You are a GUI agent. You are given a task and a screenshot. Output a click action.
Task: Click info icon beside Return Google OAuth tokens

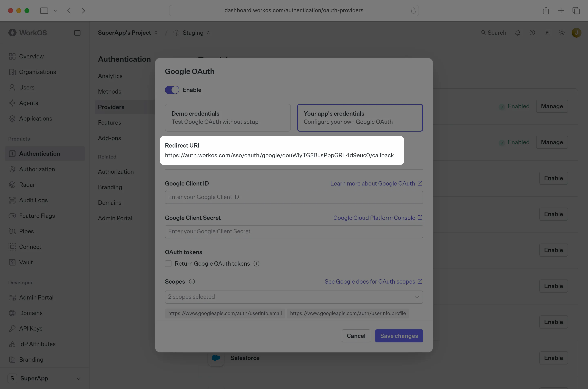tap(256, 264)
